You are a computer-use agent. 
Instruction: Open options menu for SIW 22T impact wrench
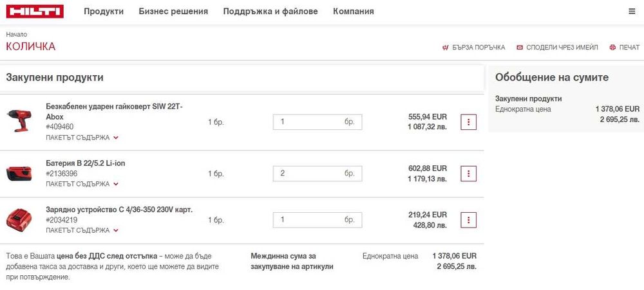pyautogui.click(x=469, y=122)
